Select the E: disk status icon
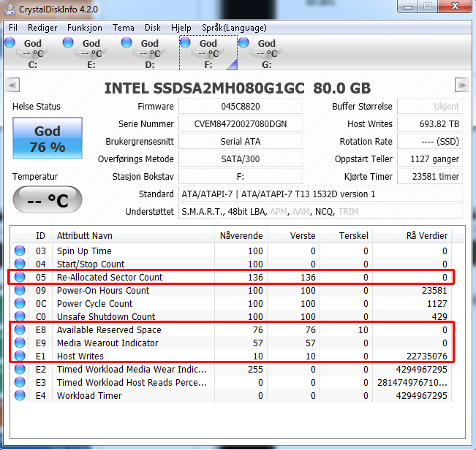The height and width of the screenshot is (450, 476). (68, 42)
